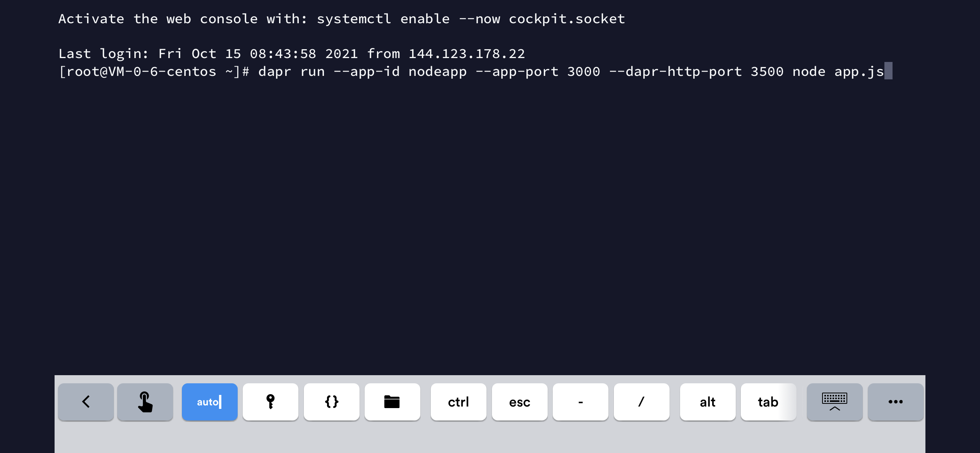Select the key manager icon
980x453 pixels.
tap(270, 402)
